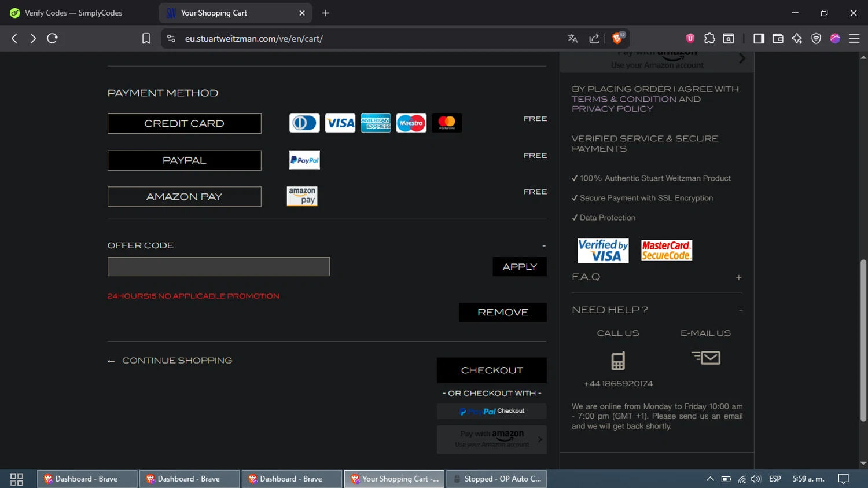The width and height of the screenshot is (868, 488).
Task: Reload the shopping cart page
Action: tap(52, 38)
